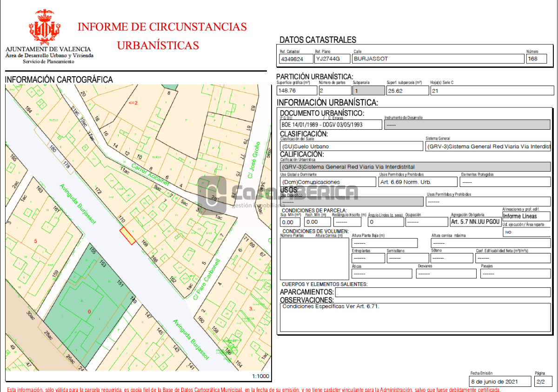Click the Ud. ejecución field showing NO
The height and width of the screenshot is (392, 558).
coord(526,232)
